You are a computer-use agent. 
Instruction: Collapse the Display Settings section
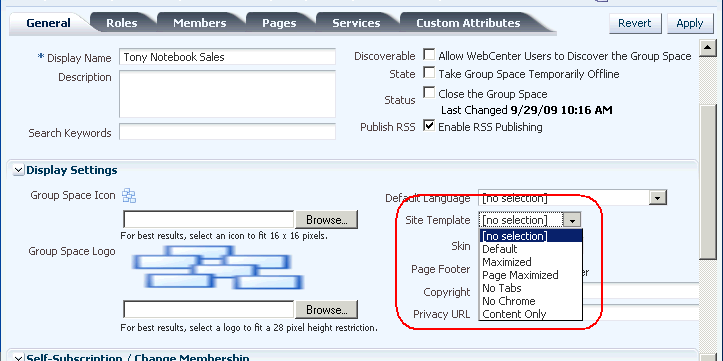(18, 171)
